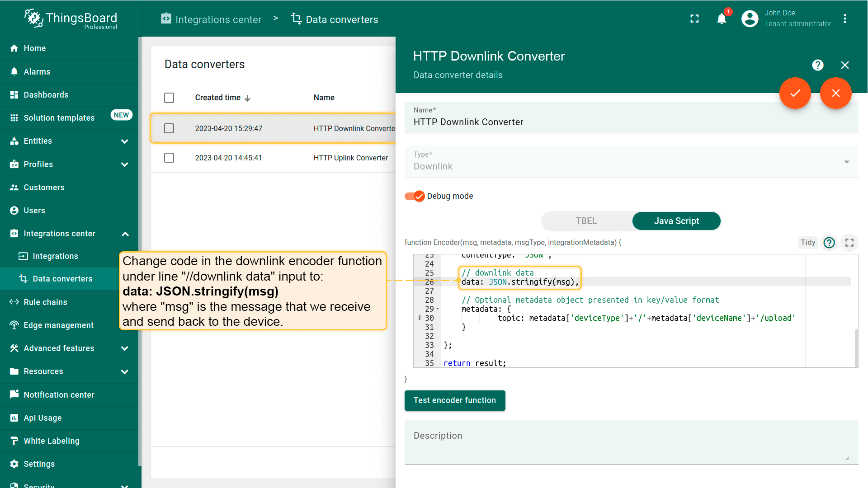The image size is (868, 488).
Task: Check the HTTP Downlink Converter row checkbox
Action: tap(169, 128)
